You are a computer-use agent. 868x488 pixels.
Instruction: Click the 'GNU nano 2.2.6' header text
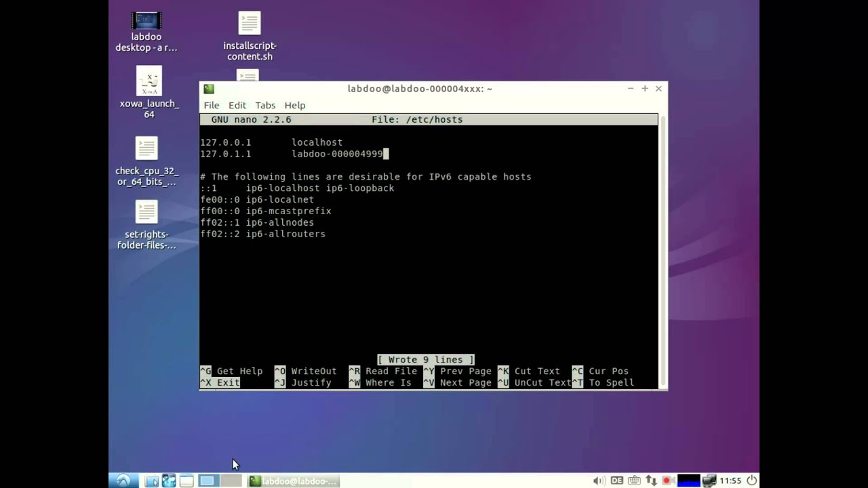point(251,119)
